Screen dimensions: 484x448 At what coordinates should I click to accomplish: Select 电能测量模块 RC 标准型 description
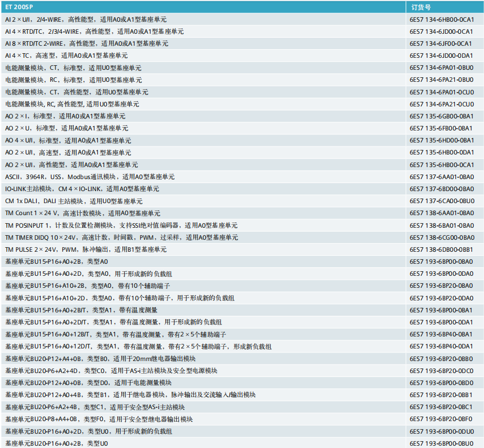pos(73,80)
